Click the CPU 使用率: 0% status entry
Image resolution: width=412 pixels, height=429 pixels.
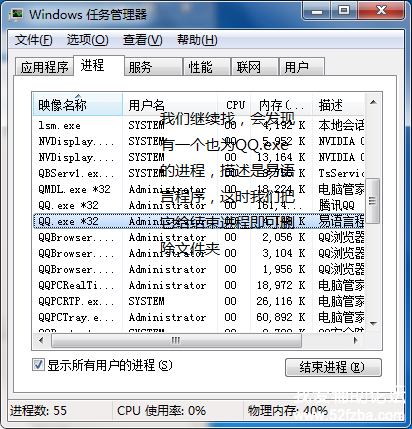161,411
